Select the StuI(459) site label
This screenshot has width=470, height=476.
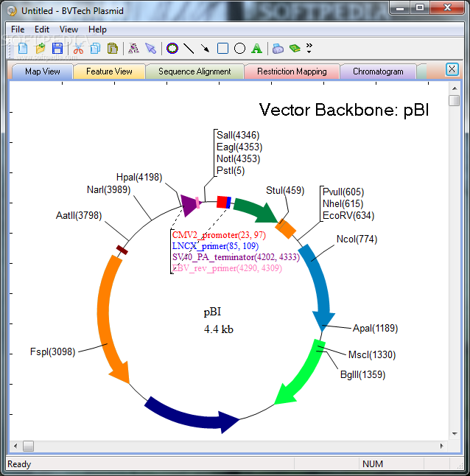point(285,190)
